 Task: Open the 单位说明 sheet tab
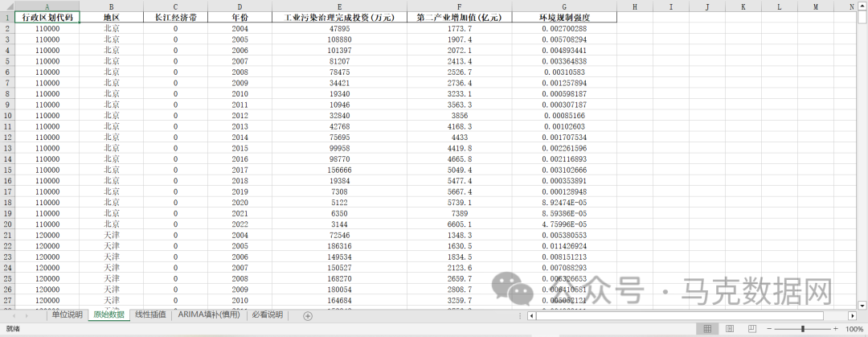67,314
